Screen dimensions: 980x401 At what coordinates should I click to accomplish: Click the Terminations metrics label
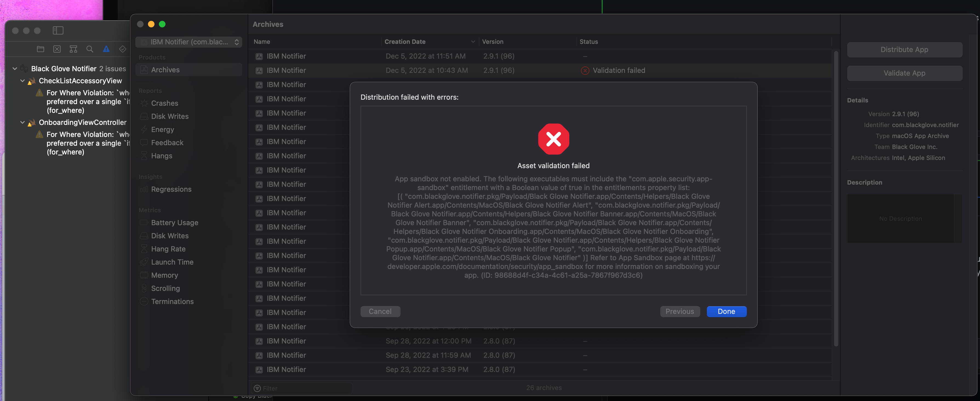172,301
